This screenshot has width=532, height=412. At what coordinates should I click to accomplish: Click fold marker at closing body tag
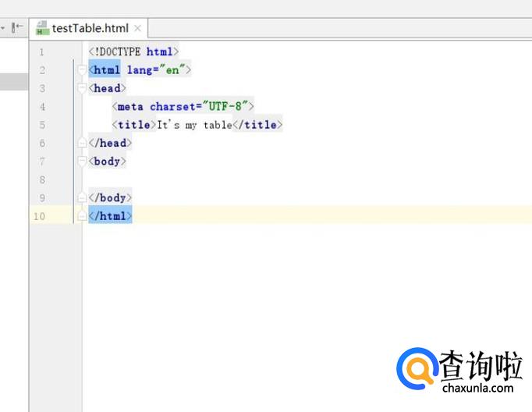pos(82,197)
